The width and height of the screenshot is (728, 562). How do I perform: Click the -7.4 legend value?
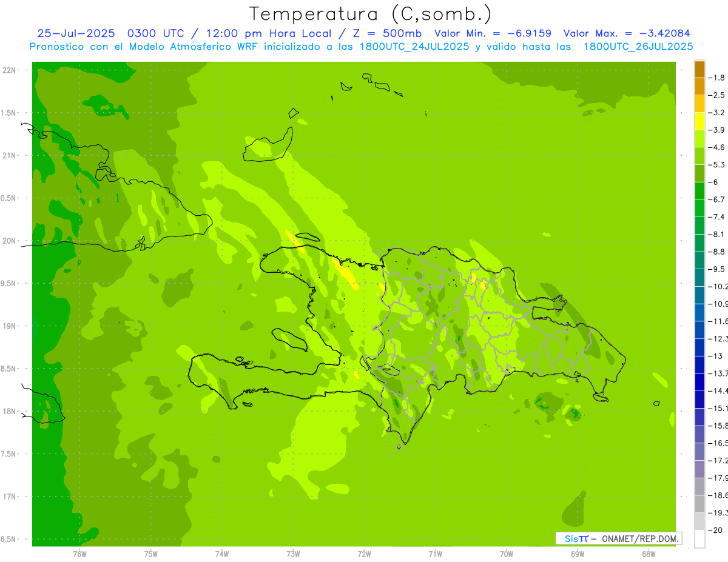pos(716,217)
